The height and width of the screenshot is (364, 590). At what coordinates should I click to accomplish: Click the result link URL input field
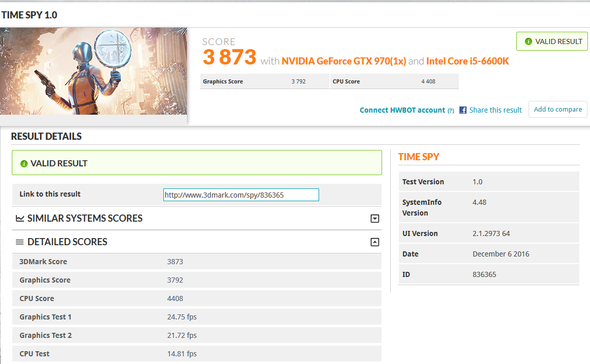[x=241, y=195]
